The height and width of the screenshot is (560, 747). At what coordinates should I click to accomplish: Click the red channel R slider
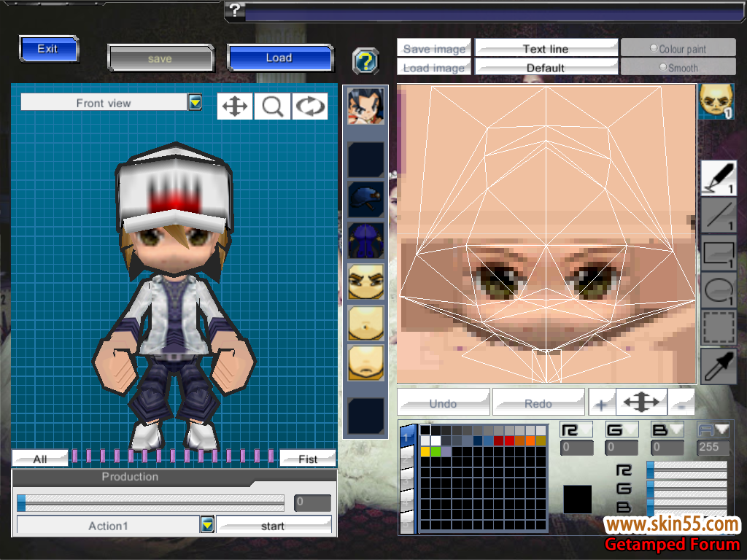click(687, 469)
